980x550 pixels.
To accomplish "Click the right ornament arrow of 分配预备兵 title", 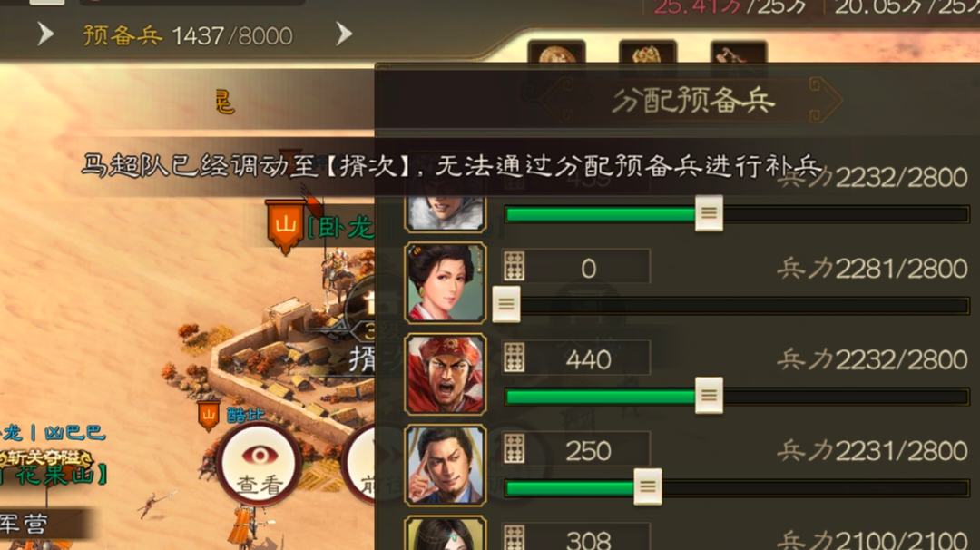I will pos(824,100).
